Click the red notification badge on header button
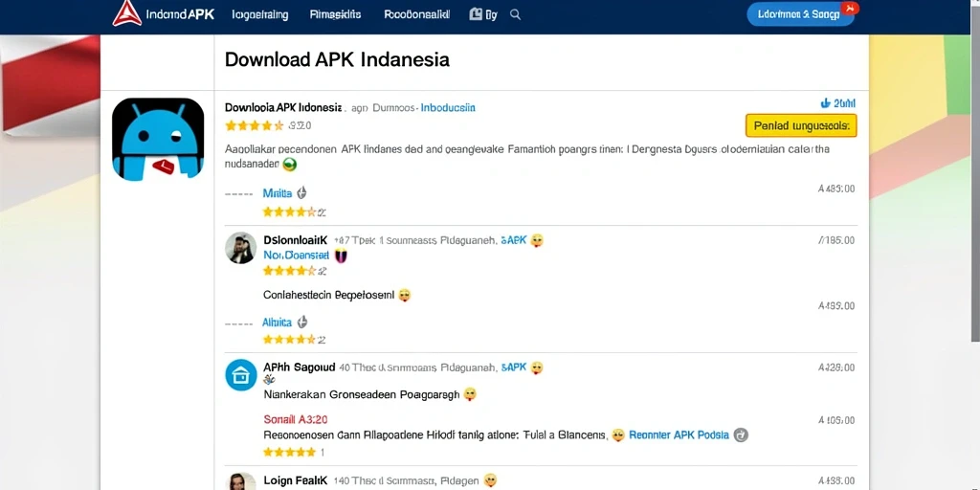980x490 pixels. (850, 8)
